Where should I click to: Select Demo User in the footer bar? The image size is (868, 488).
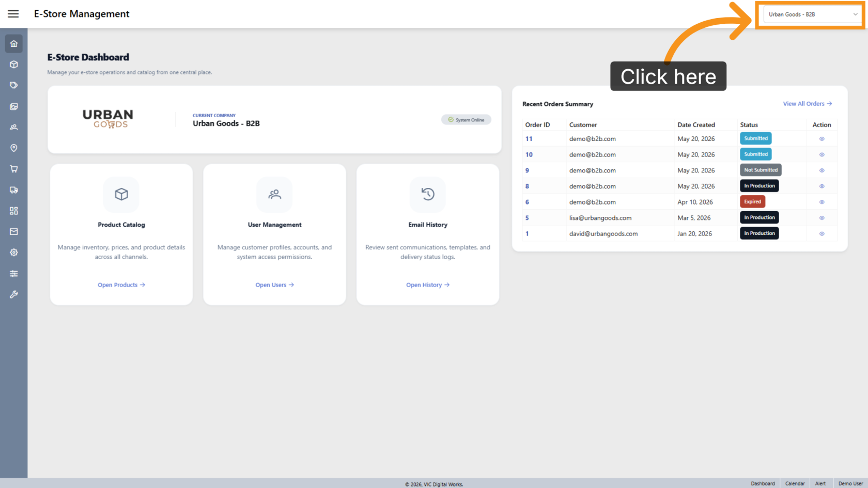click(850, 484)
